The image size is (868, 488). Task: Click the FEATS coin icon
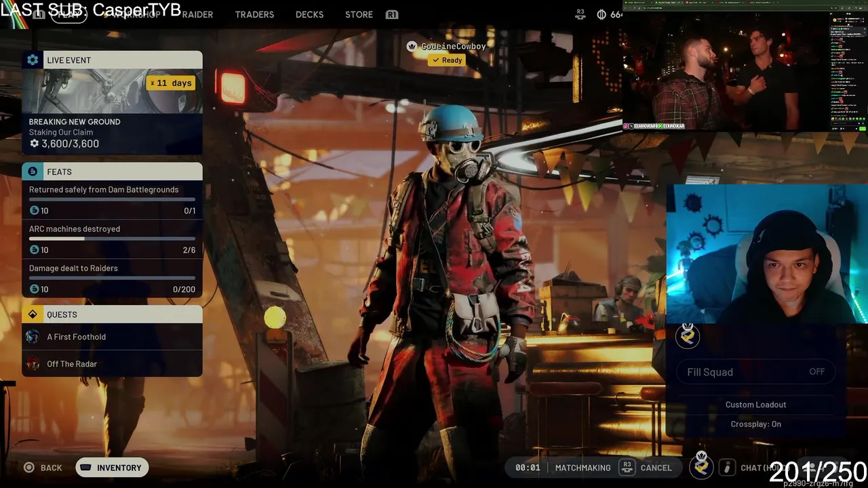pyautogui.click(x=32, y=171)
